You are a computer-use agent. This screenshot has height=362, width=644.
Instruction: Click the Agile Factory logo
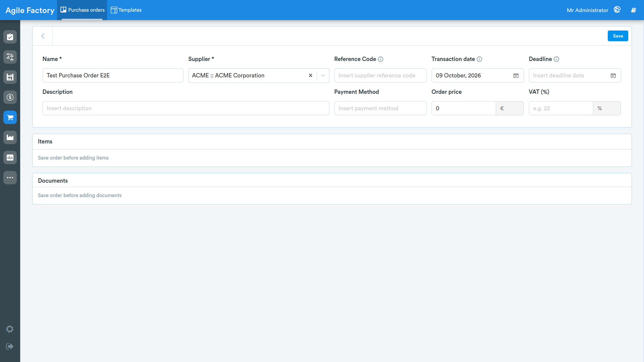pos(30,10)
